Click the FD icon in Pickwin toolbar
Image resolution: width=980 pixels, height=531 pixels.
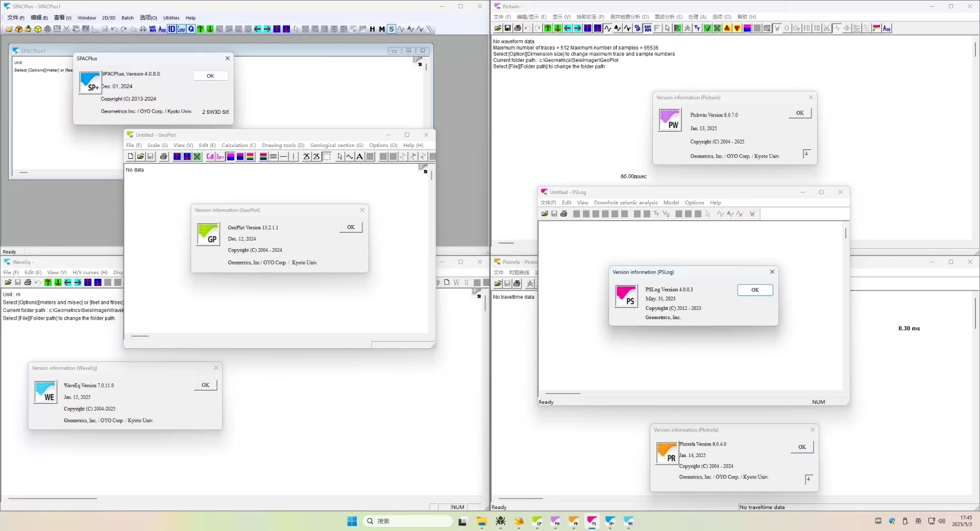point(807,28)
